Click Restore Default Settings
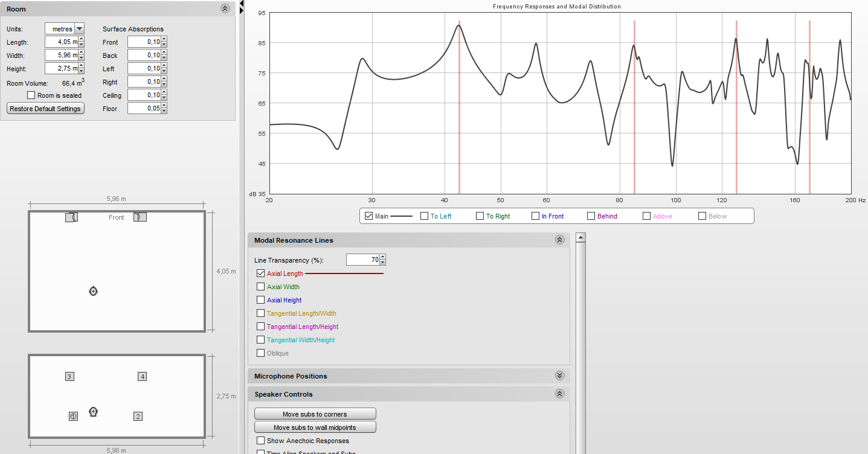Viewport: 868px width, 454px height. (46, 109)
